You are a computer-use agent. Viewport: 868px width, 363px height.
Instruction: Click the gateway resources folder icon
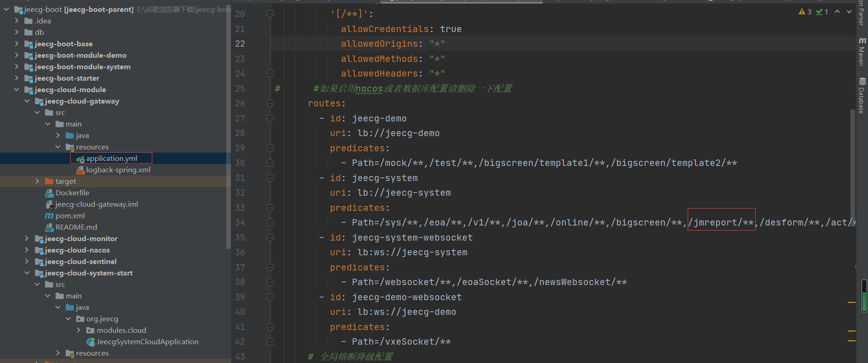(70, 147)
